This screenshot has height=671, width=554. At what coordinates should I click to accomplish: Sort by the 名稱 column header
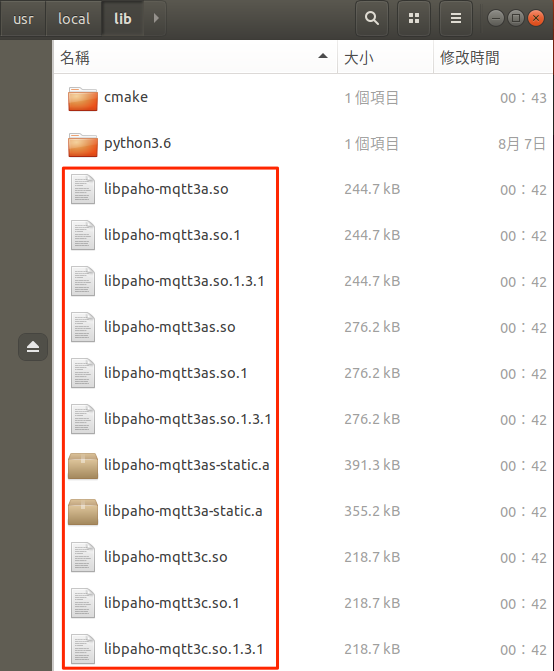tap(196, 57)
